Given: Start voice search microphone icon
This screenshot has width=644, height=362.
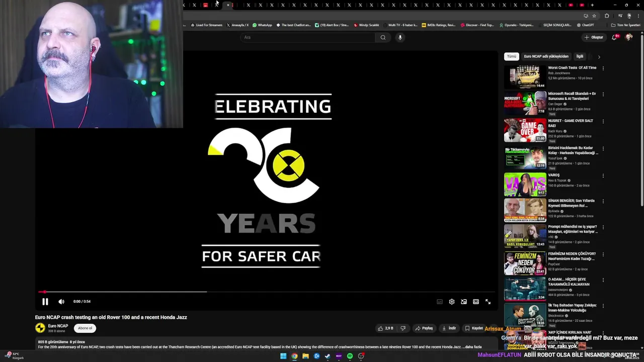Looking at the screenshot, I should coord(400,37).
